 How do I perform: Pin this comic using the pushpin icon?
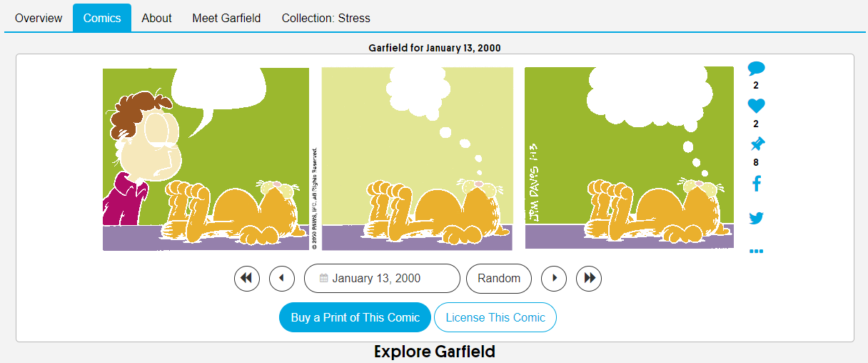click(x=757, y=144)
